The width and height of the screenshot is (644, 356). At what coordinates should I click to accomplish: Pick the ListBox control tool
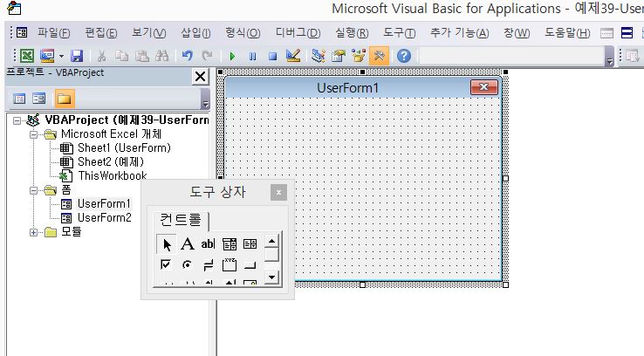250,244
